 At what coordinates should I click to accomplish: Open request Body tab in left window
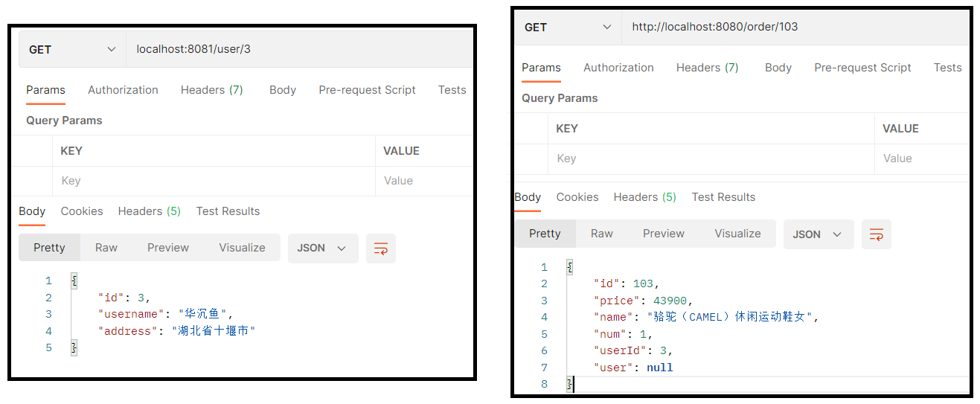tap(283, 90)
